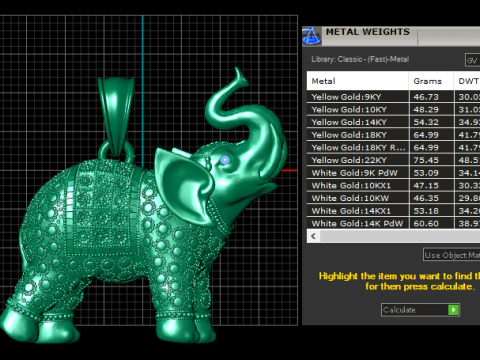Viewport: 480px width, 360px height.
Task: Sort by the Metal column header
Action: point(358,81)
